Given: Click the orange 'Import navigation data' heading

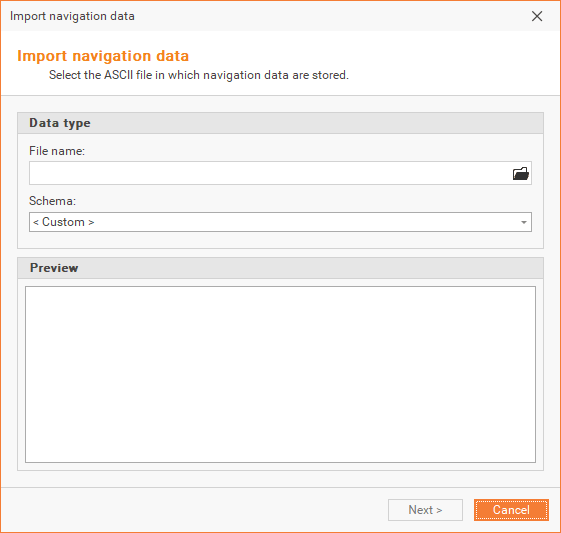Looking at the screenshot, I should (x=103, y=56).
